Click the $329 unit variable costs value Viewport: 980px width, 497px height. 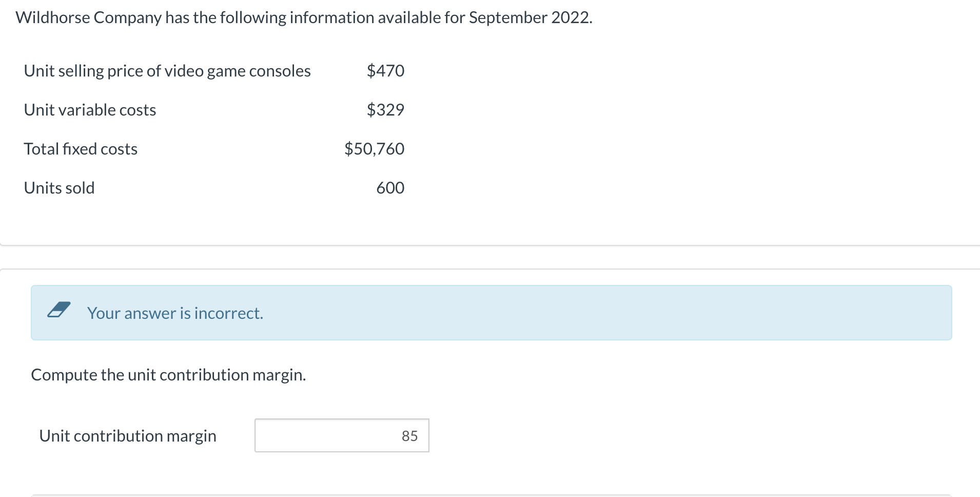(x=385, y=110)
